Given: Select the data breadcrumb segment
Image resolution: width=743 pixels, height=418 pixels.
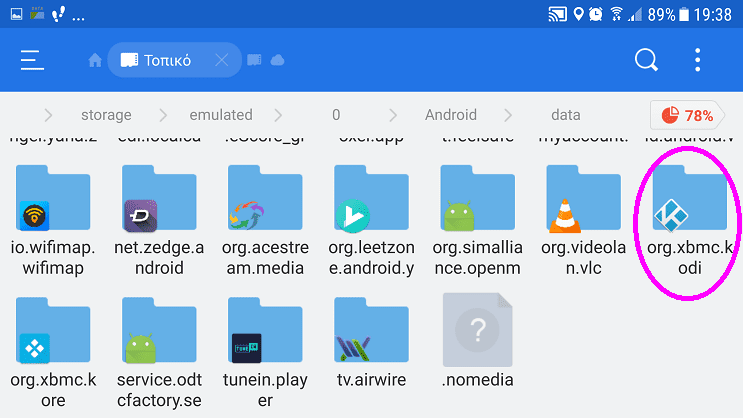Looking at the screenshot, I should point(565,115).
